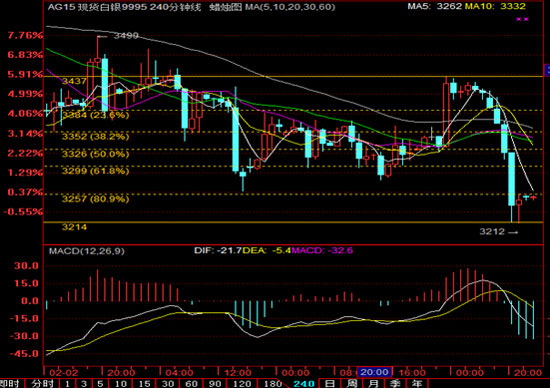
Task: Click the 3326 (50.0%) Fibonacci level label
Action: click(95, 154)
